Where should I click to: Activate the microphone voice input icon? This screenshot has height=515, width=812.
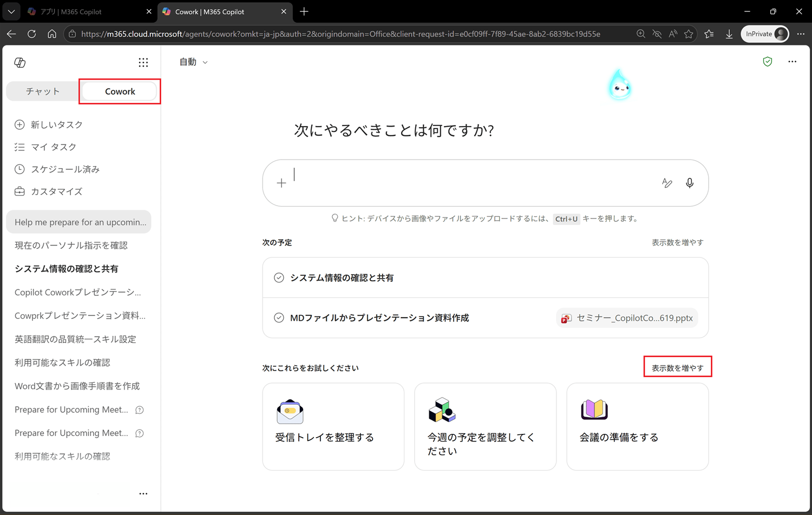690,183
